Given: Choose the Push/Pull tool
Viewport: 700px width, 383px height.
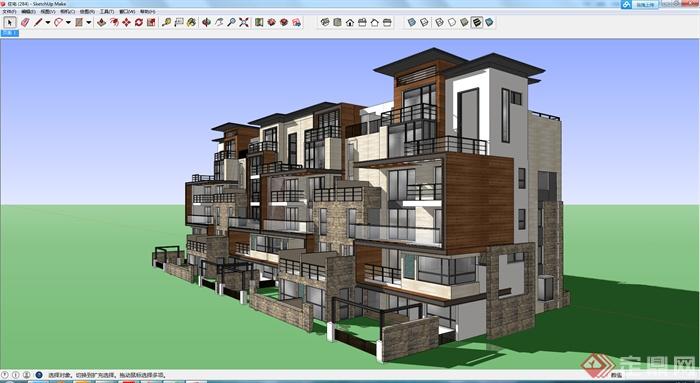Looking at the screenshot, I should point(101,22).
